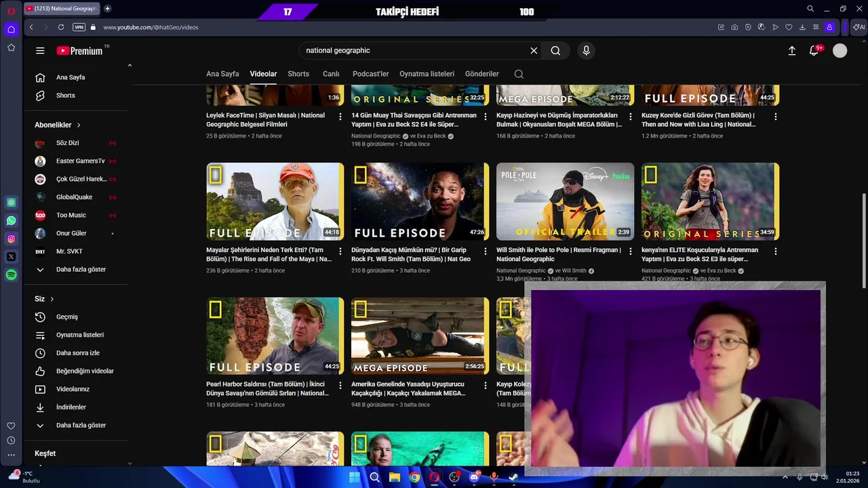Clear the search box with X

[534, 51]
